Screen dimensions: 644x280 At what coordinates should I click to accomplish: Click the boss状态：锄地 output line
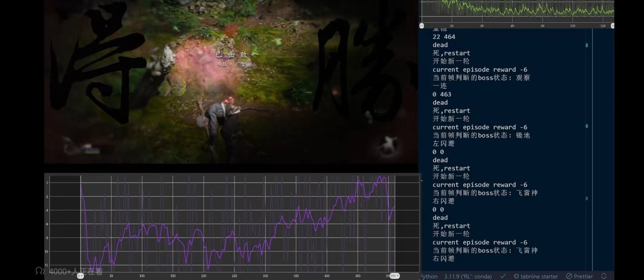click(481, 135)
